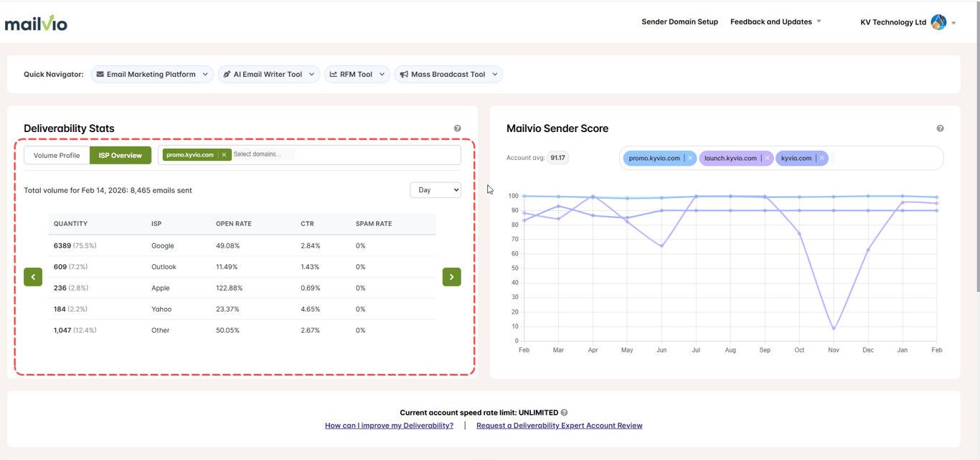Open Deliverability Stats help icon
Viewport: 980px width, 460px height.
pyautogui.click(x=457, y=128)
